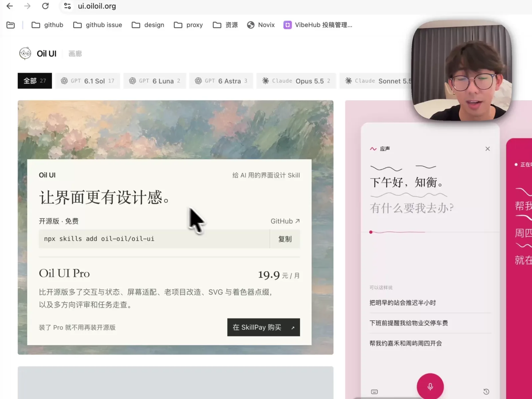This screenshot has height=399, width=532.
Task: Click the Oil UI face logo icon
Action: point(25,54)
